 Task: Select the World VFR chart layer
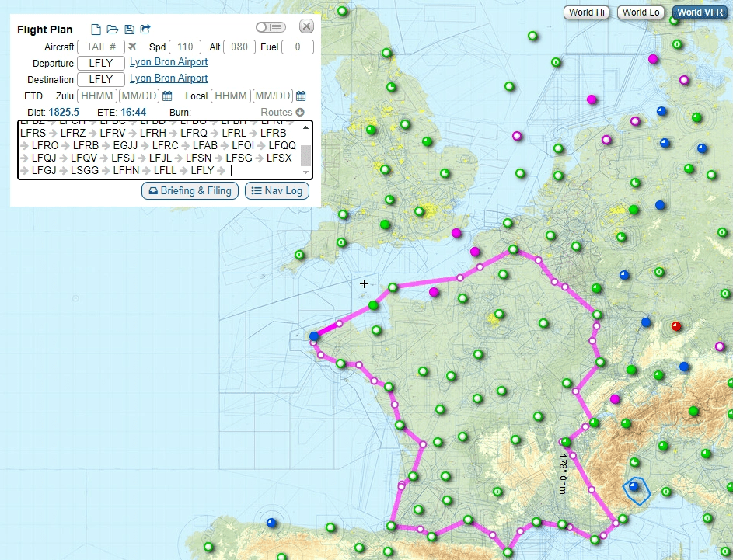click(699, 12)
